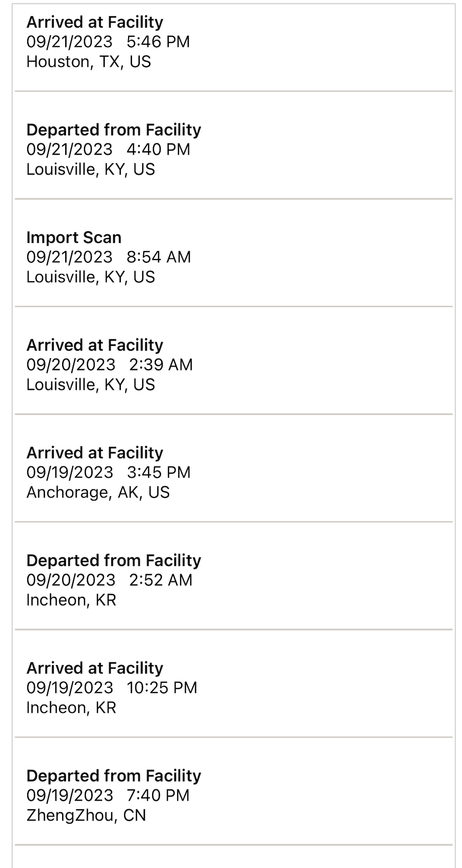This screenshot has height=868, width=462.
Task: Select the 09/19/2023 3:45 PM timestamp
Action: tap(109, 472)
